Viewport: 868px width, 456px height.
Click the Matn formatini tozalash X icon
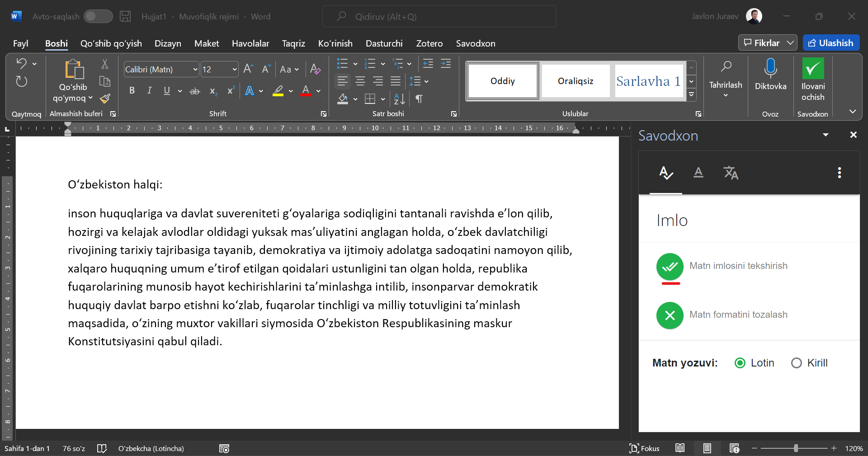tap(670, 315)
